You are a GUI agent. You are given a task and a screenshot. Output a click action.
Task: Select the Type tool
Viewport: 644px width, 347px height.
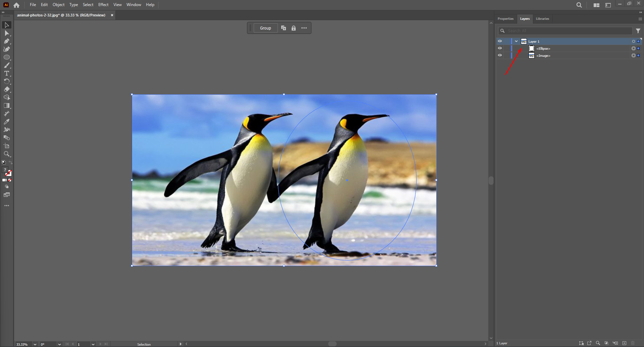tap(7, 74)
